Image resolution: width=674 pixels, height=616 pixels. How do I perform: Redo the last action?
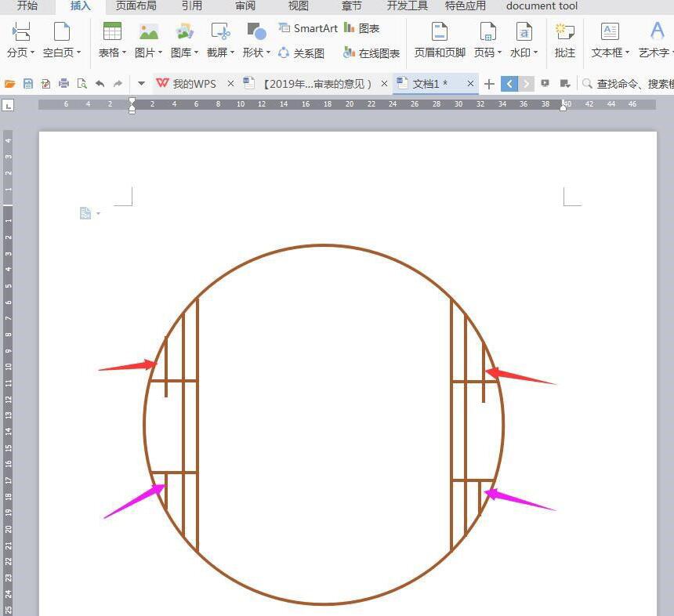tap(118, 83)
